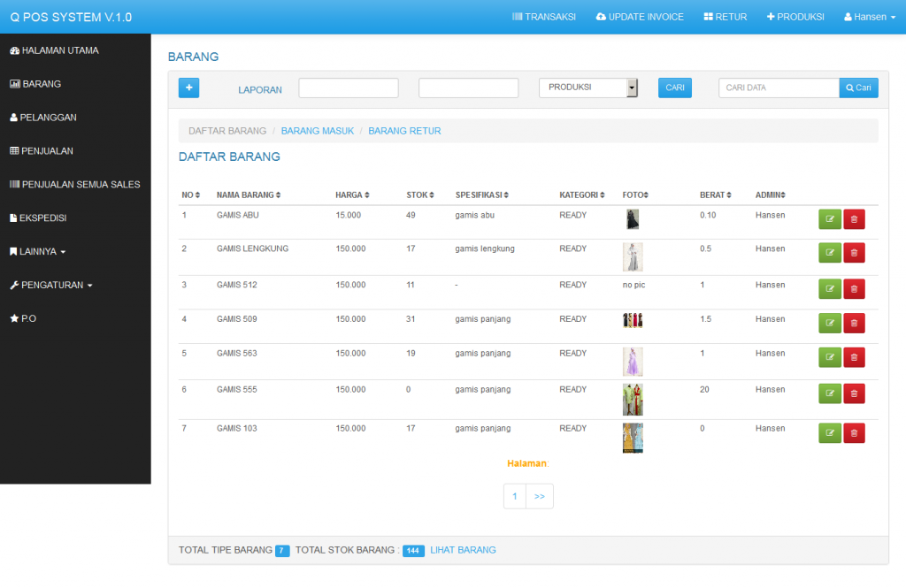Click the magnifier Cari search button
Viewport: 906px width, 588px height.
coord(858,88)
